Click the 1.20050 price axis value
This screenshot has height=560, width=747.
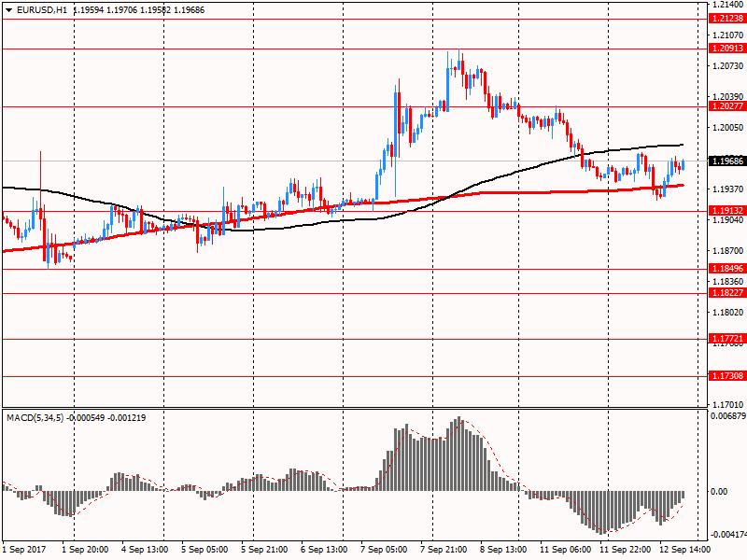(x=728, y=128)
